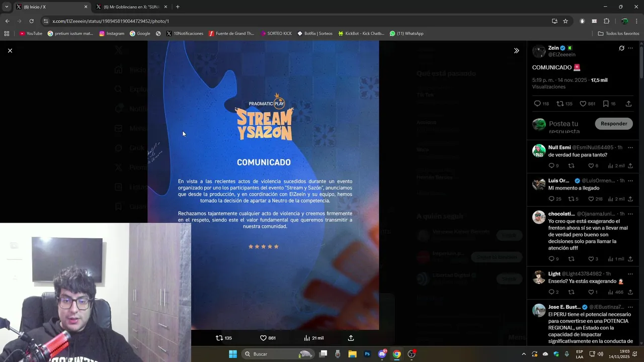Focus the 'Postea tu respuesta' reply field
This screenshot has width=644, height=362.
point(569,127)
